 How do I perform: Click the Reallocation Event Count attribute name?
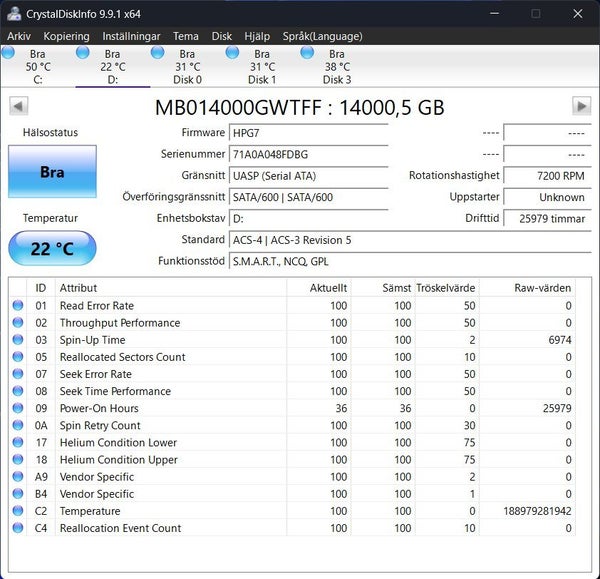(x=121, y=528)
